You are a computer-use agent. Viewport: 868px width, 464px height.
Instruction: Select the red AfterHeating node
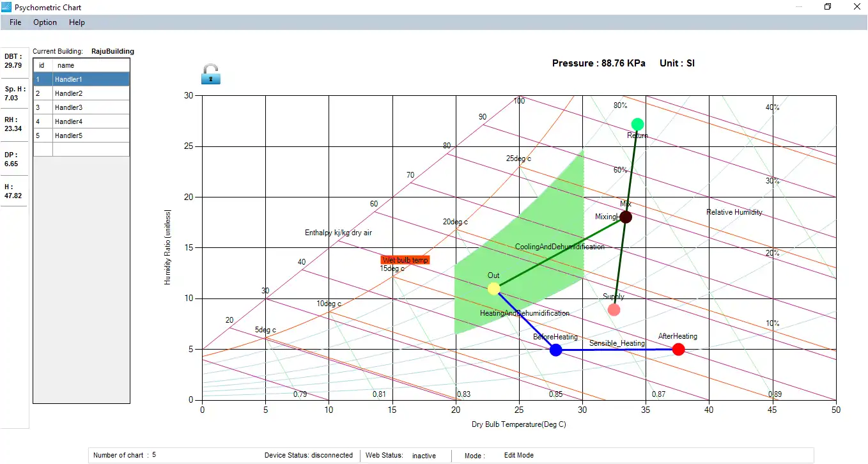pyautogui.click(x=679, y=350)
